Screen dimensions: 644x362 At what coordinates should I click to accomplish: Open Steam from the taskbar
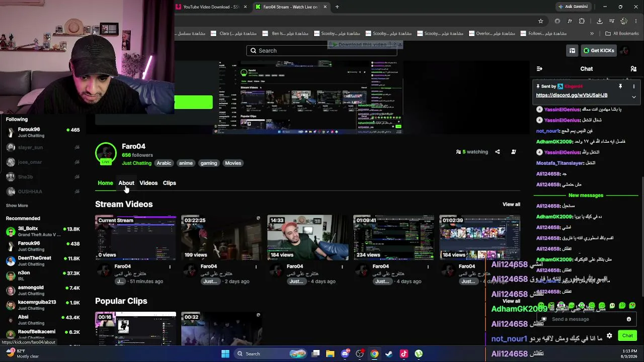[x=389, y=354]
